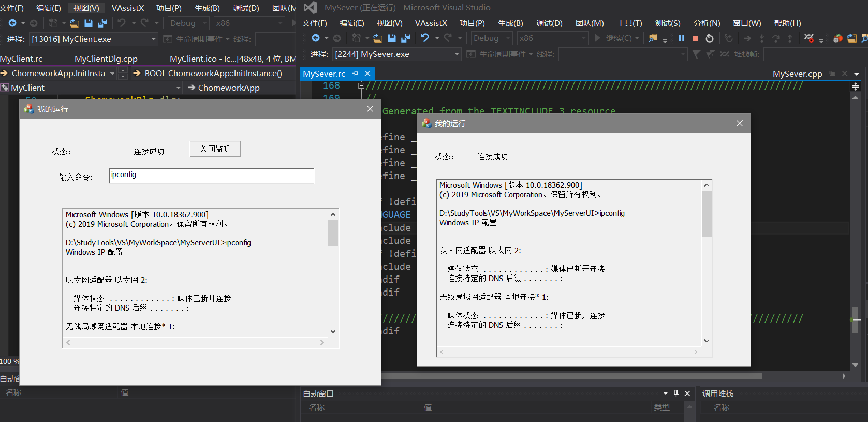Close the right 我的运行 dialog

(x=739, y=123)
